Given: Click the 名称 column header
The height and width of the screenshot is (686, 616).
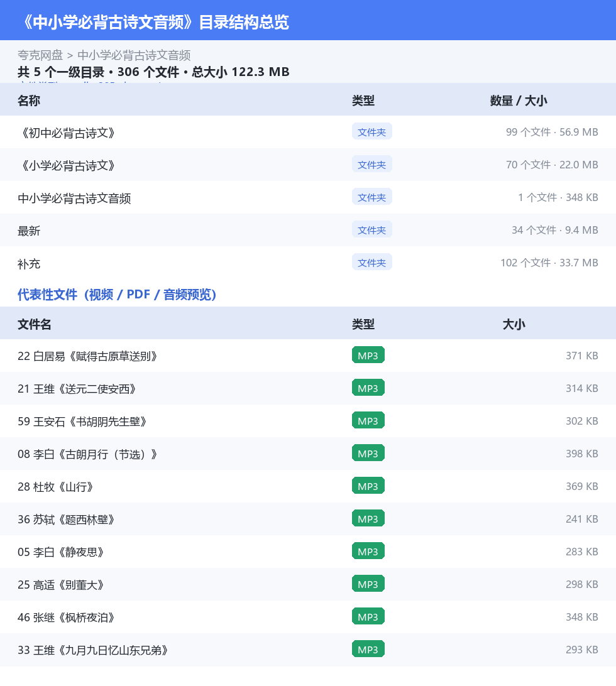Looking at the screenshot, I should point(29,101).
